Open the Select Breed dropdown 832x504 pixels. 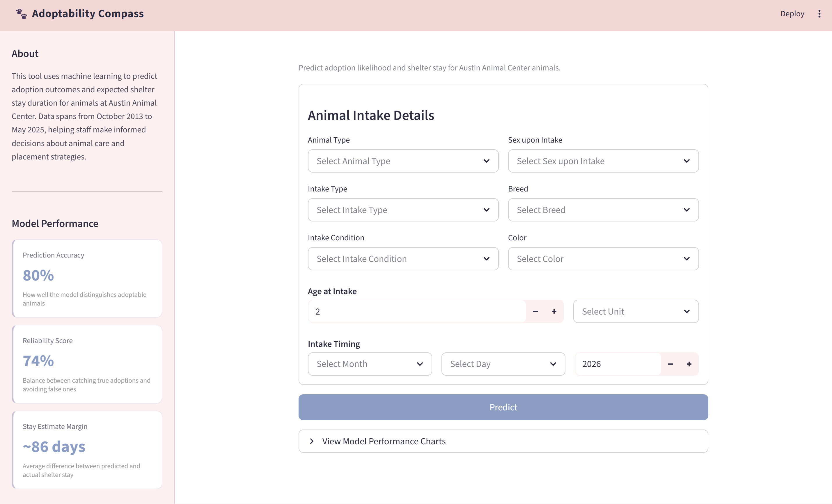coord(603,210)
